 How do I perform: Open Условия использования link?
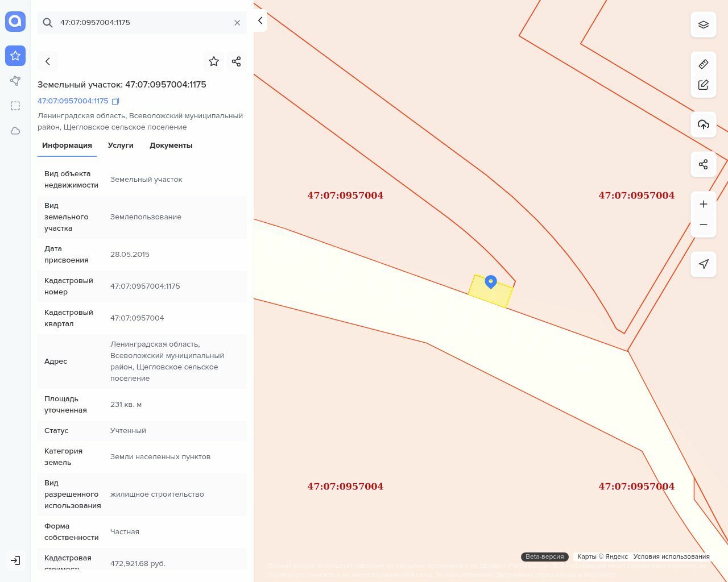click(x=671, y=556)
